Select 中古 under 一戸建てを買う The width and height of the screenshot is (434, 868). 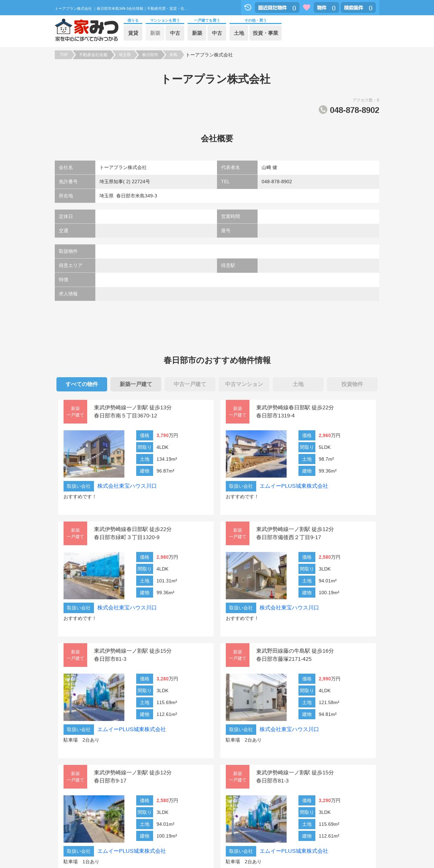pyautogui.click(x=217, y=33)
